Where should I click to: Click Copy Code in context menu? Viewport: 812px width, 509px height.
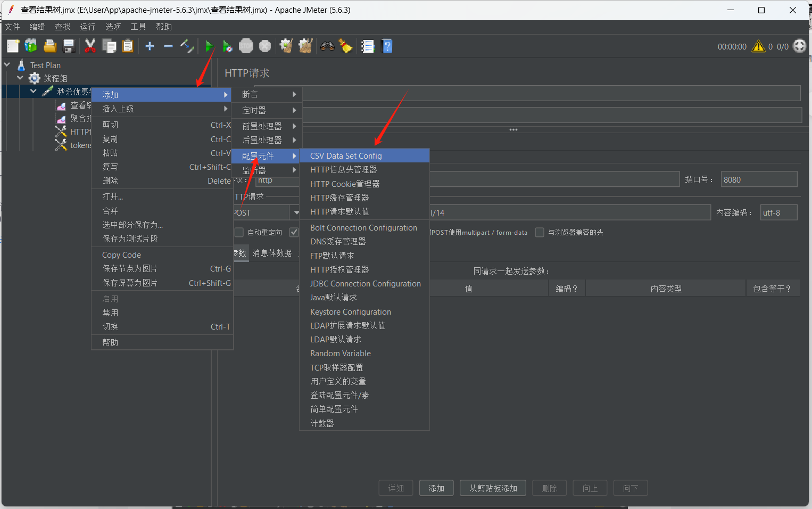click(162, 255)
